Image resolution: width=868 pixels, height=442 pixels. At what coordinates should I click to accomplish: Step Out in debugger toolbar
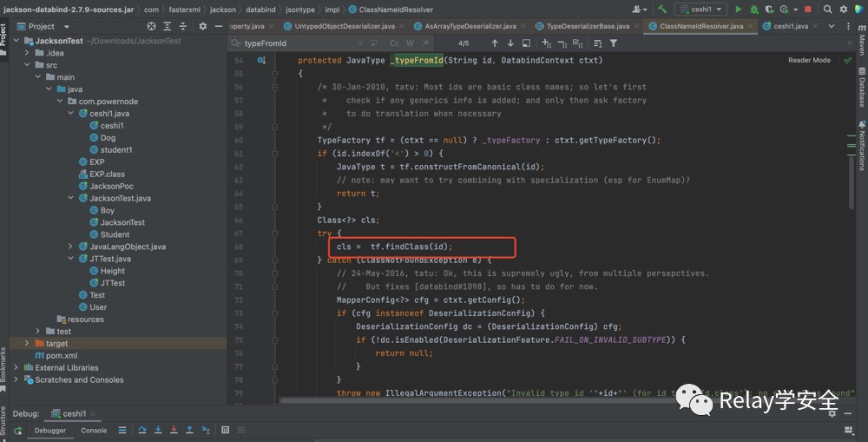click(x=189, y=430)
